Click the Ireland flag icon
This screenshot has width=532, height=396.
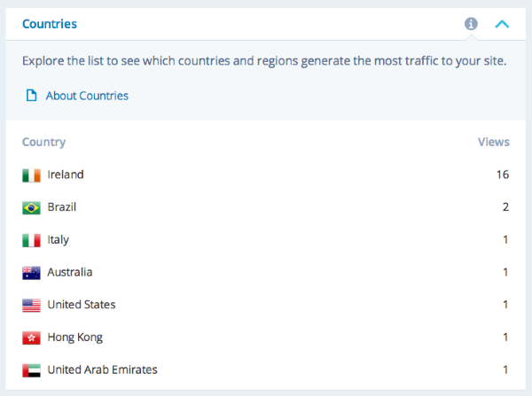[32, 175]
